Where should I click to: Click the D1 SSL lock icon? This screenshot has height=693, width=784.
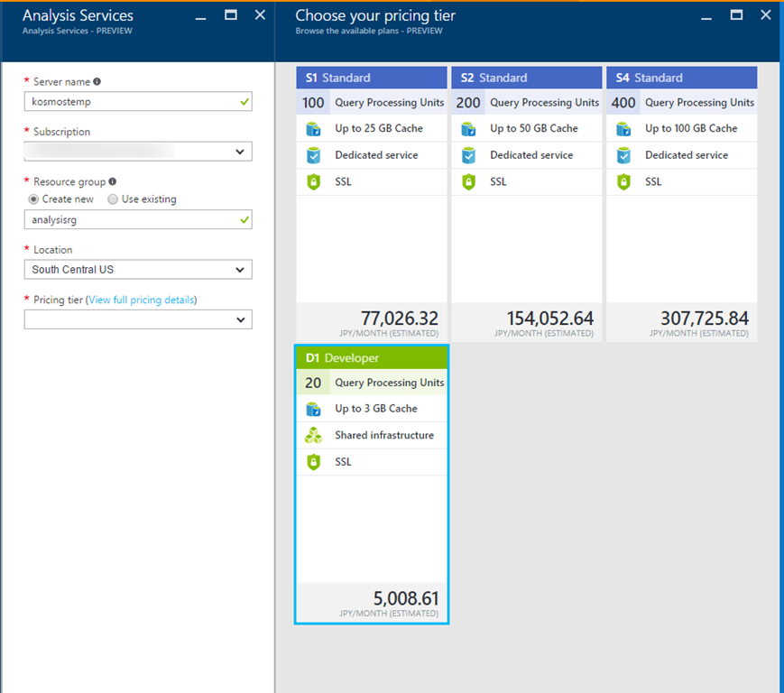313,462
